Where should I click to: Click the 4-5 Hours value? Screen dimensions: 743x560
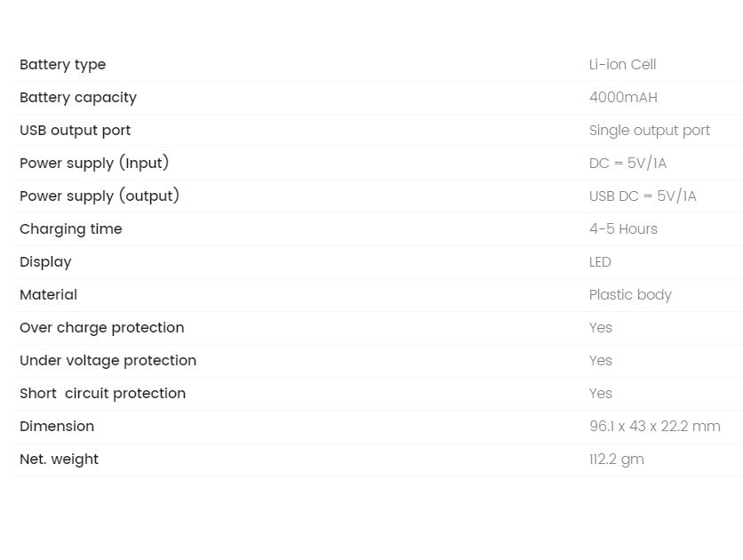coord(623,228)
